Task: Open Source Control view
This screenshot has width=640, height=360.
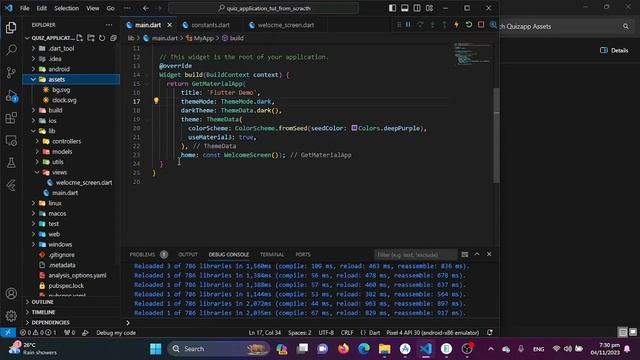Action: click(11, 73)
